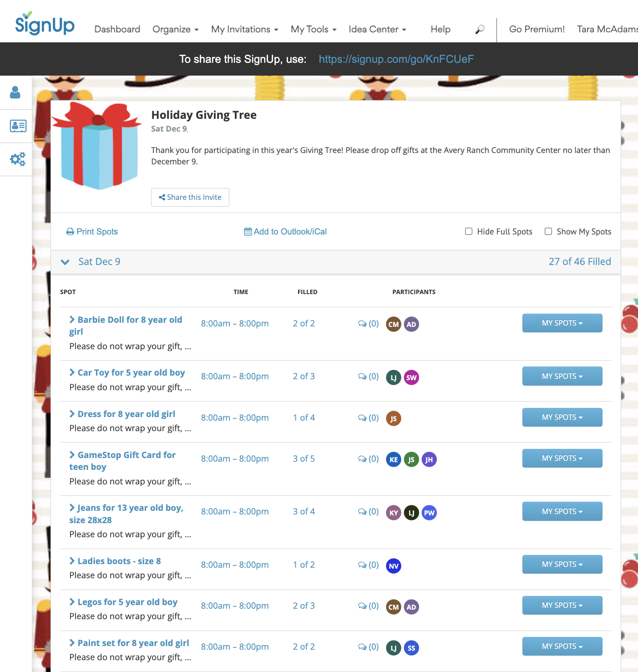Open the contact card sidebar icon

(18, 126)
